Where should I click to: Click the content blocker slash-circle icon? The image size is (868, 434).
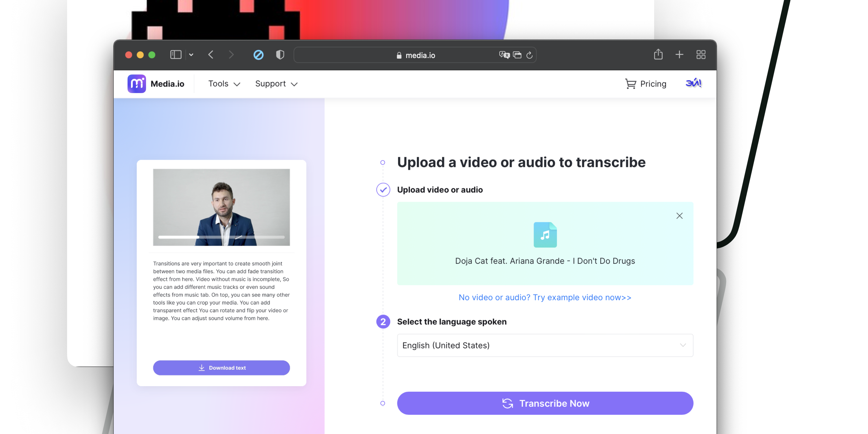258,55
